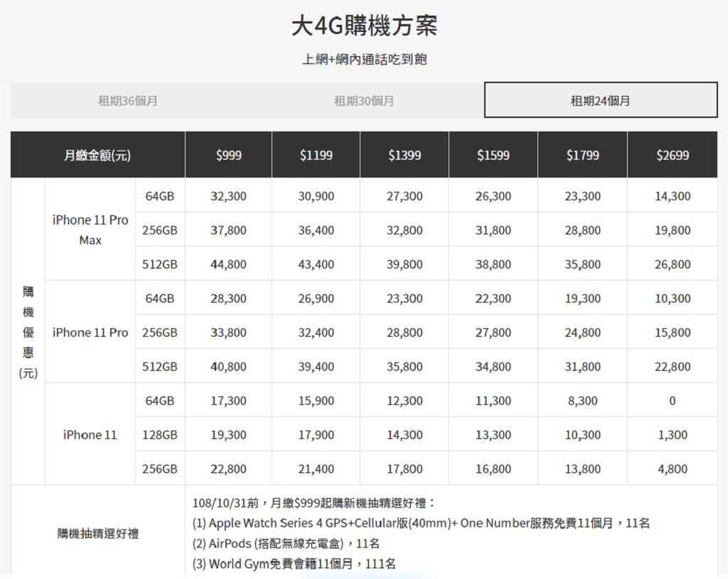Click the iPhone 11 Pro Max row label

tap(90, 229)
